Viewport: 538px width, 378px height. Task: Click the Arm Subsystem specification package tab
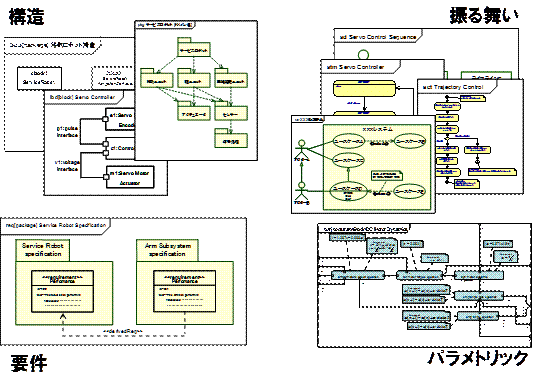click(167, 250)
